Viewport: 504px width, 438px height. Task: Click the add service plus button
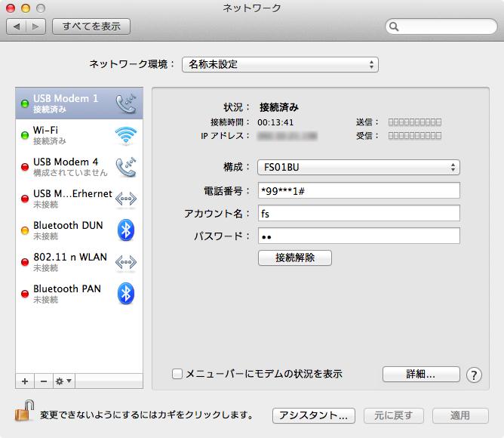[25, 381]
